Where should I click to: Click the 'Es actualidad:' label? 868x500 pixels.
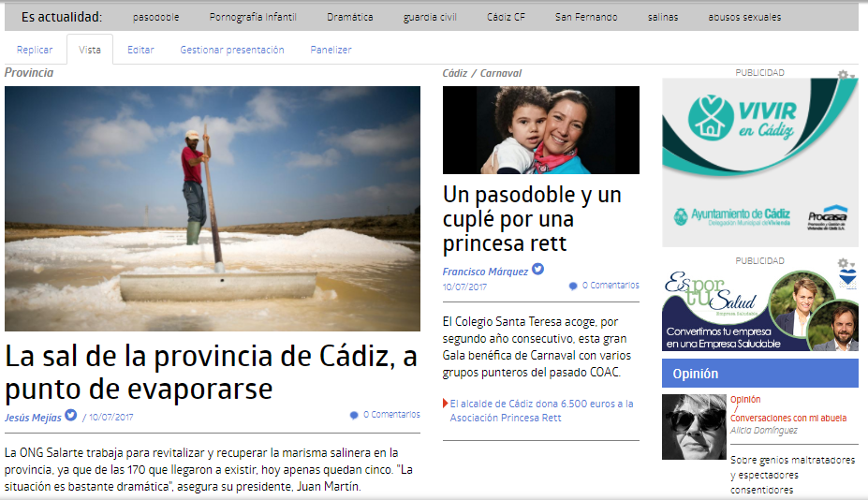62,17
